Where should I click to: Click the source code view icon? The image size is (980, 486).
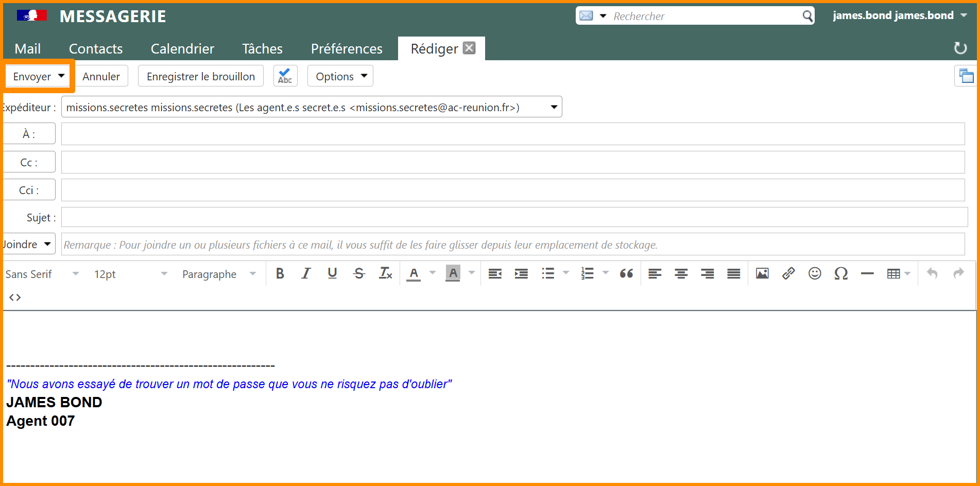[x=15, y=298]
